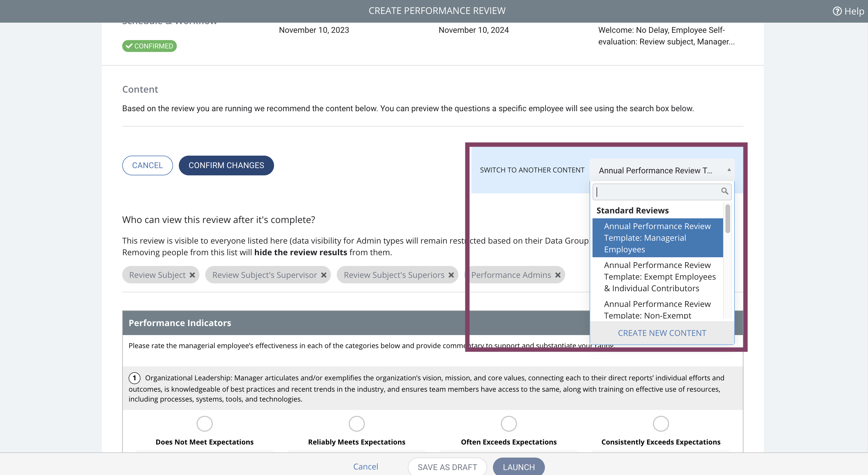Click SAVE AS DRAFT button
The width and height of the screenshot is (868, 475).
tap(447, 467)
